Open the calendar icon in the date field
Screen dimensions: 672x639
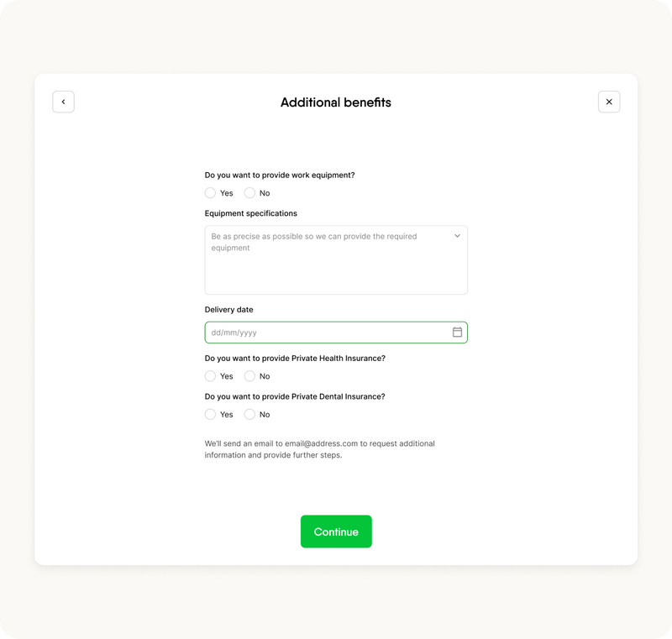pos(456,332)
